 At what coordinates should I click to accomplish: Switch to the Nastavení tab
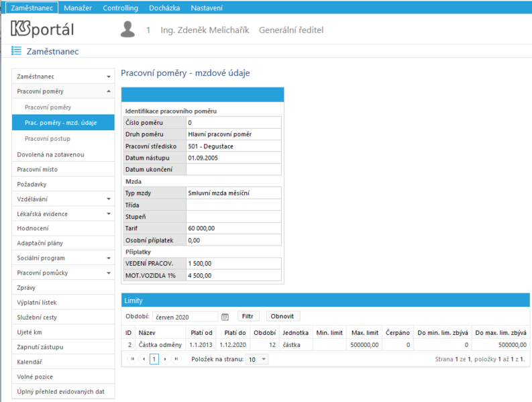(207, 8)
